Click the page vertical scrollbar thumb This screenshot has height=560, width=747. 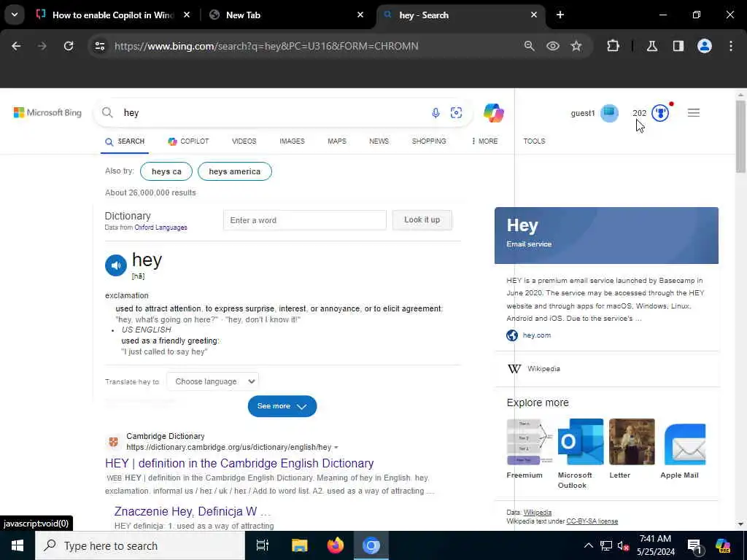[x=740, y=136]
